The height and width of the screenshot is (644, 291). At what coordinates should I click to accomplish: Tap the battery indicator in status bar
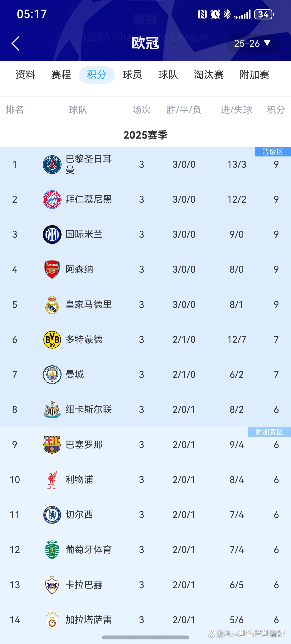pos(264,15)
